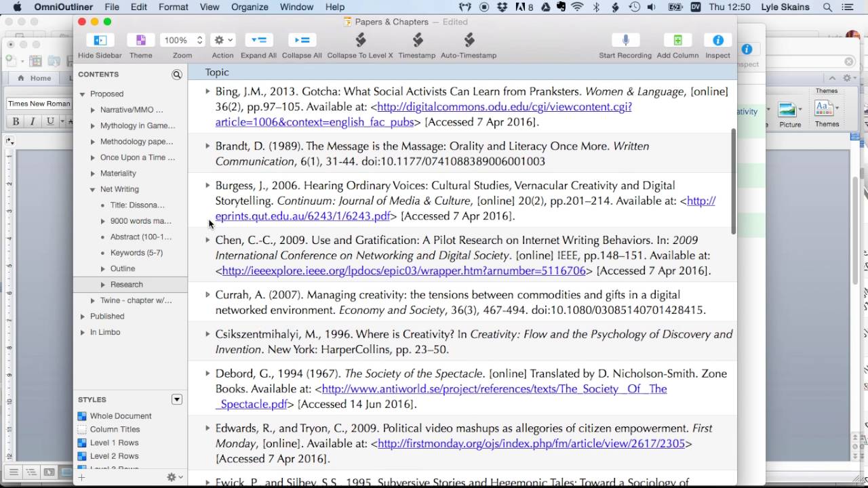Click the Collapse All icon

(x=302, y=40)
